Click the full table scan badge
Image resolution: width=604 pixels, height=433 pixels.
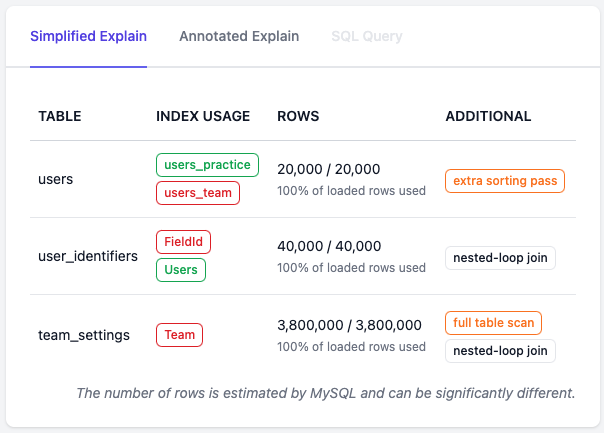493,323
